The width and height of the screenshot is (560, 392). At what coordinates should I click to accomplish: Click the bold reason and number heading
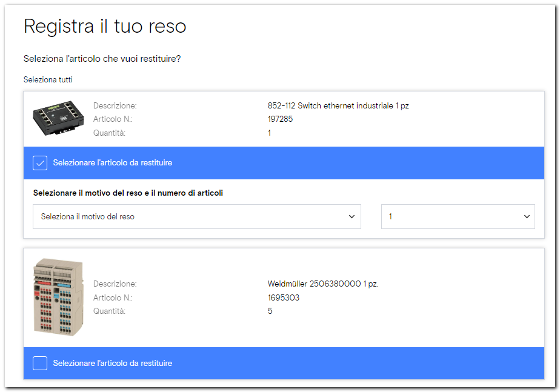point(128,193)
